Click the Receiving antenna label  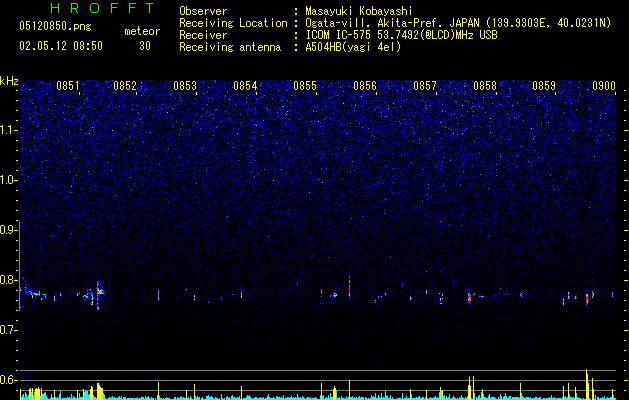pyautogui.click(x=230, y=47)
